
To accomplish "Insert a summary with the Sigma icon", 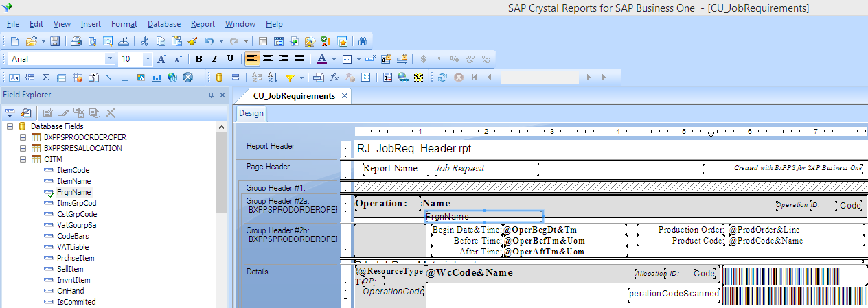I will tap(46, 77).
